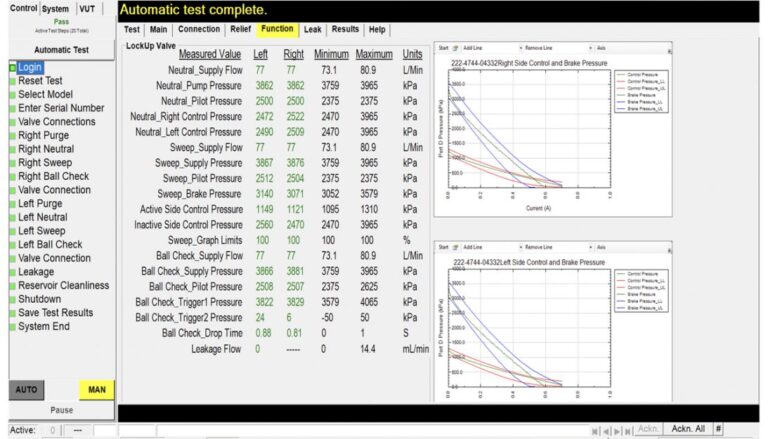Click the hash (#) icon next to Ackn. All
Image resolution: width=768 pixels, height=439 pixels.
(718, 429)
